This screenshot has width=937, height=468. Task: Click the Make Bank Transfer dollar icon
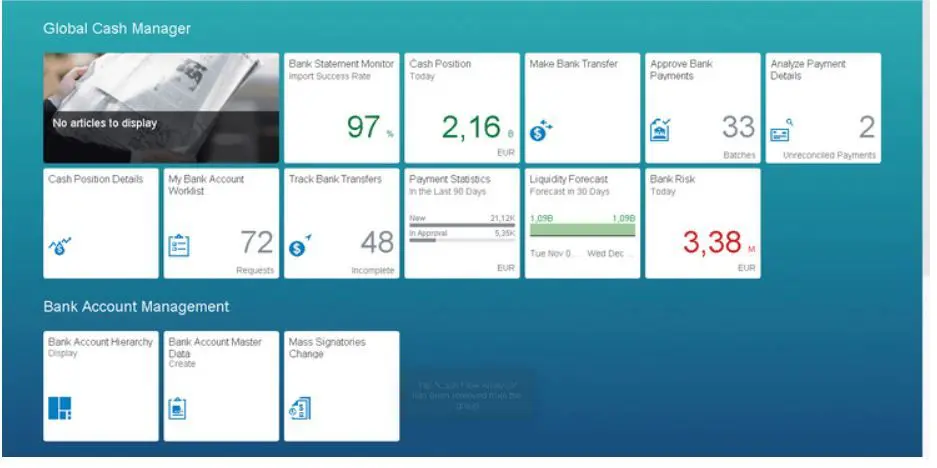[x=540, y=131]
